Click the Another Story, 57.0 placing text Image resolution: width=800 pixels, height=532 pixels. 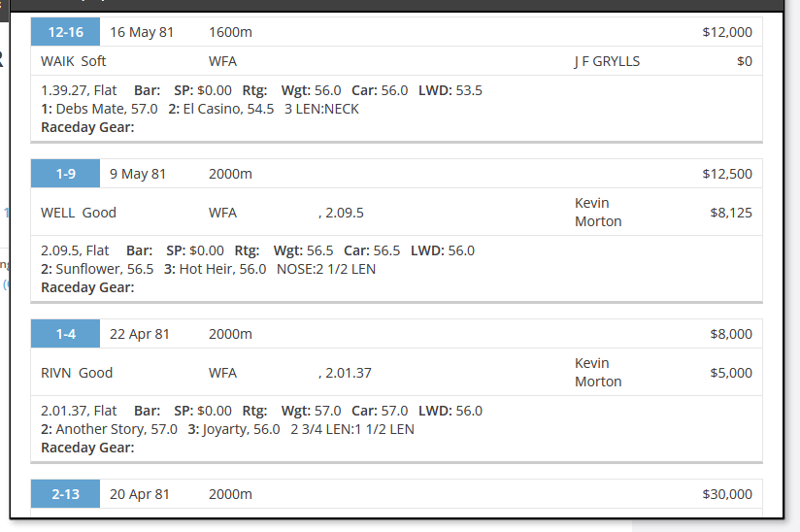click(117, 429)
